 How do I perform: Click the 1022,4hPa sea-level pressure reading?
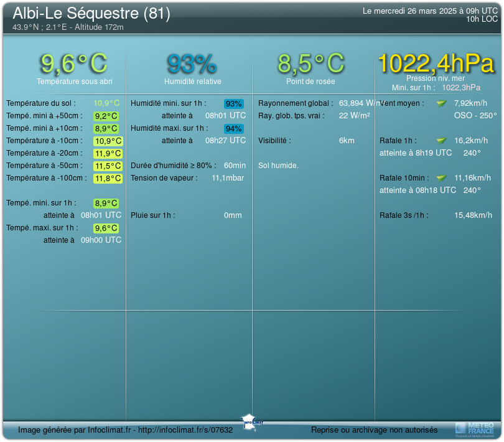click(436, 63)
